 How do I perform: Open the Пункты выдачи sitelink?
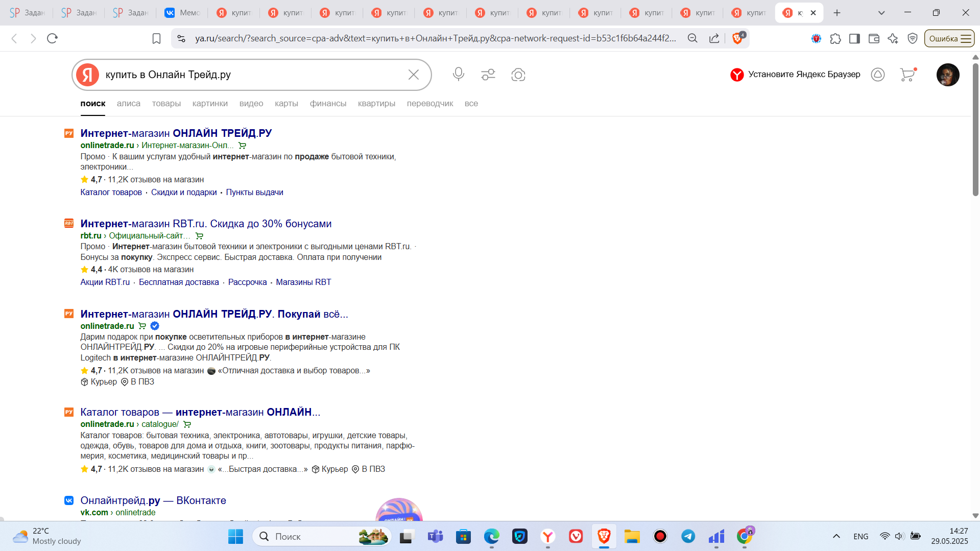[254, 193]
